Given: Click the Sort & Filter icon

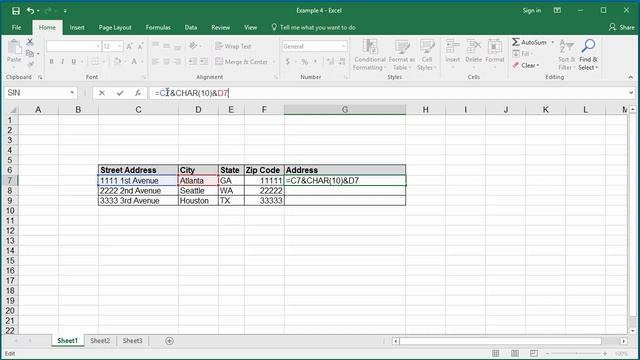Looking at the screenshot, I should (x=567, y=46).
